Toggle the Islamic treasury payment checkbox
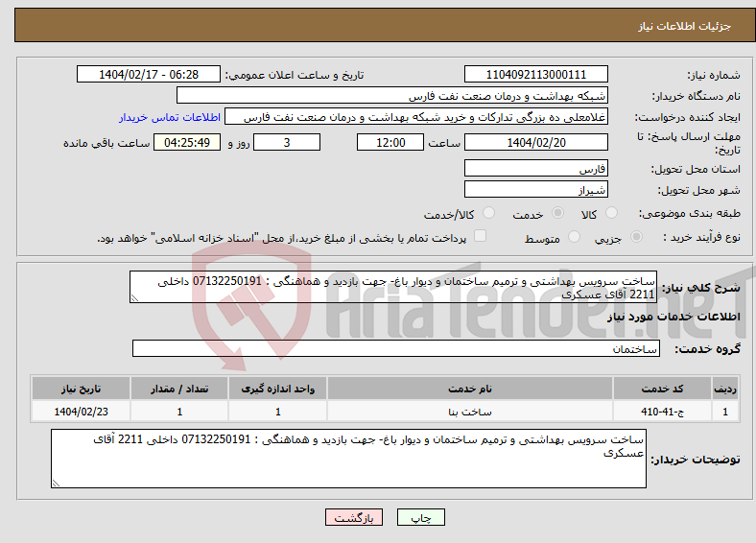This screenshot has height=543, width=756. pos(481,236)
